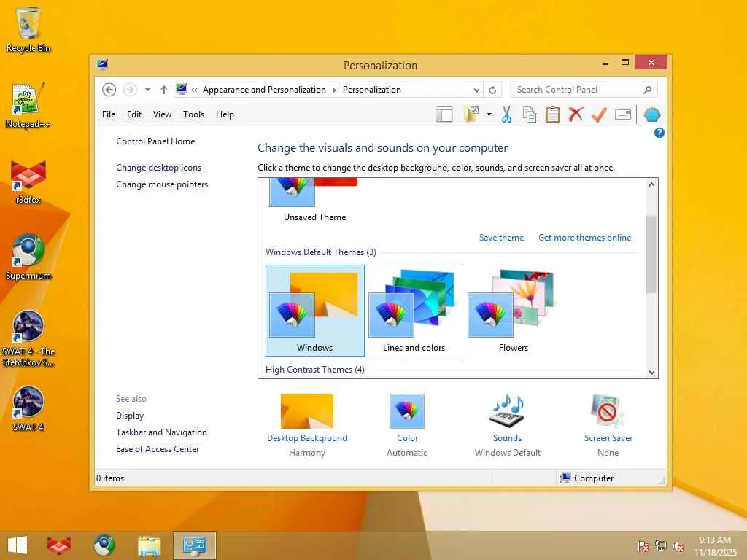747x560 pixels.
Task: Click the folder options toolbar icon
Action: click(x=471, y=114)
